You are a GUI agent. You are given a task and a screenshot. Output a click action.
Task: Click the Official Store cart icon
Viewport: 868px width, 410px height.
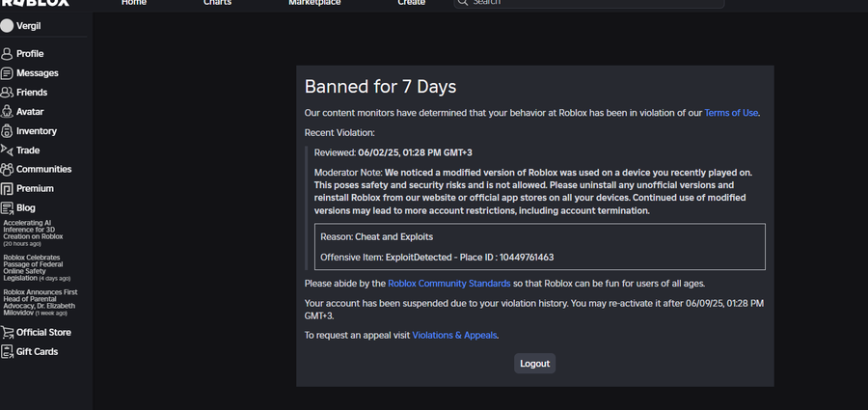pos(7,333)
